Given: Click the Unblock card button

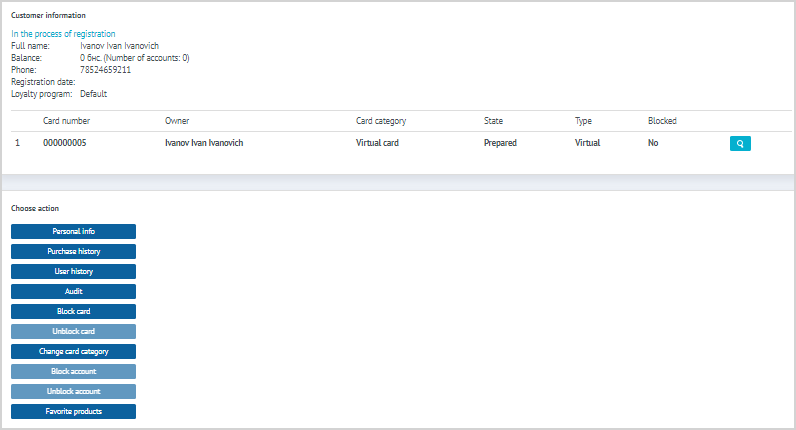Looking at the screenshot, I should tap(73, 331).
